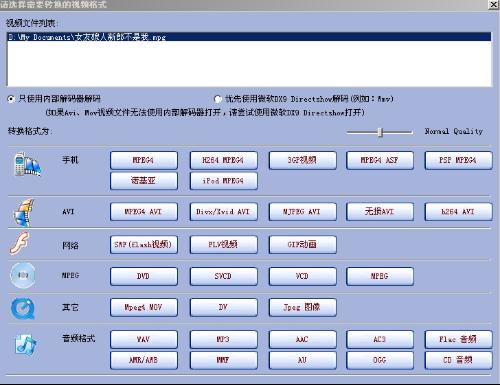
Task: Select Mpeg4 MOV format
Action: coord(144,307)
